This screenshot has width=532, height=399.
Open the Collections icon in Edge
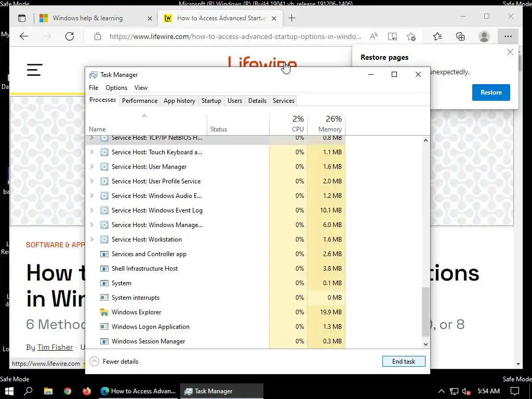460,36
